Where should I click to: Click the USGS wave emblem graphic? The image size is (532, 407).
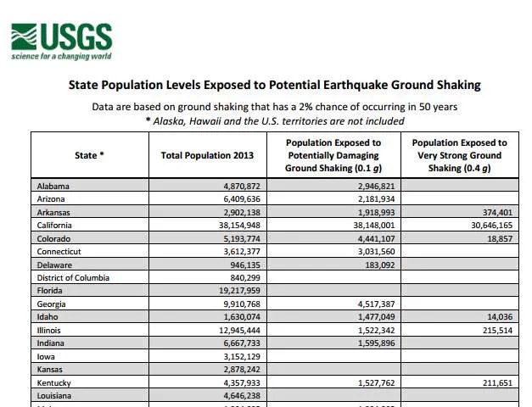point(24,36)
